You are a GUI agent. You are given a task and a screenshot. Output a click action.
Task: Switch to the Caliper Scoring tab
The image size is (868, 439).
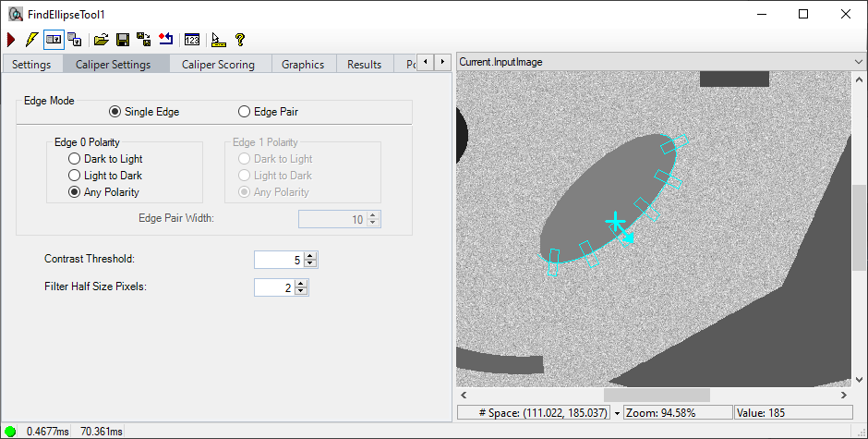click(218, 65)
